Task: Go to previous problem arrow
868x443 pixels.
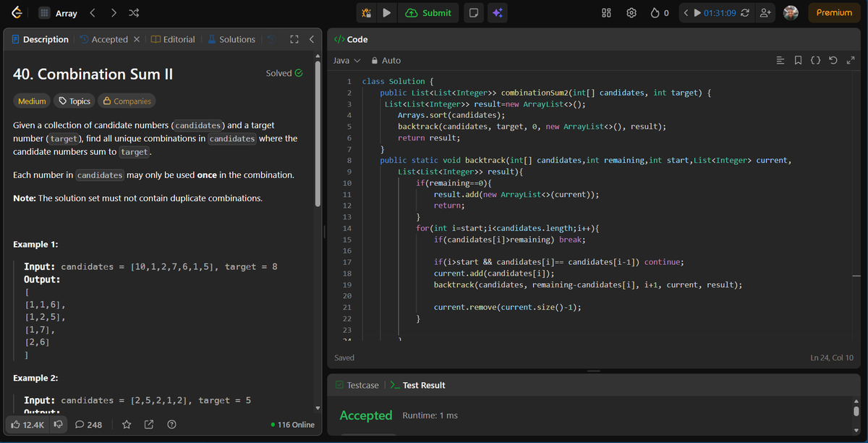Action: (93, 13)
